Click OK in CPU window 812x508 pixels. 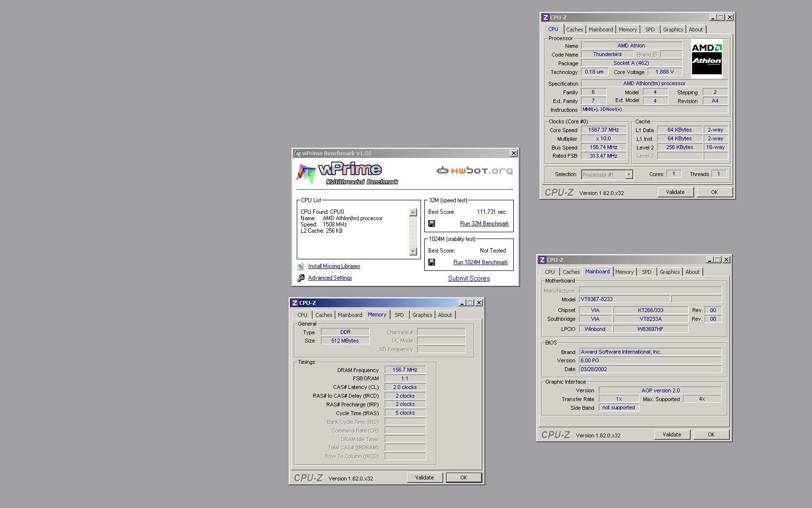click(x=714, y=192)
